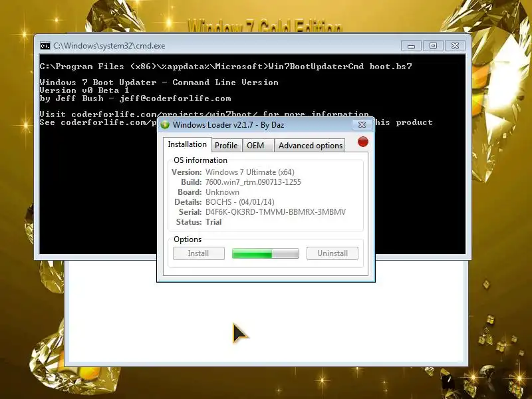The width and height of the screenshot is (532, 399).
Task: Click the 'Version v0 Beta 1' line in cmd
Action: (84, 90)
